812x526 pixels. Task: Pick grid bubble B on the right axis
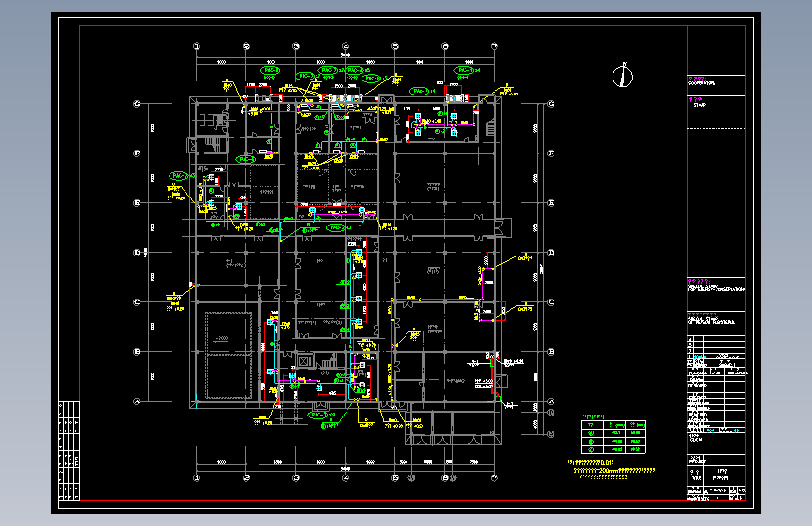551,352
